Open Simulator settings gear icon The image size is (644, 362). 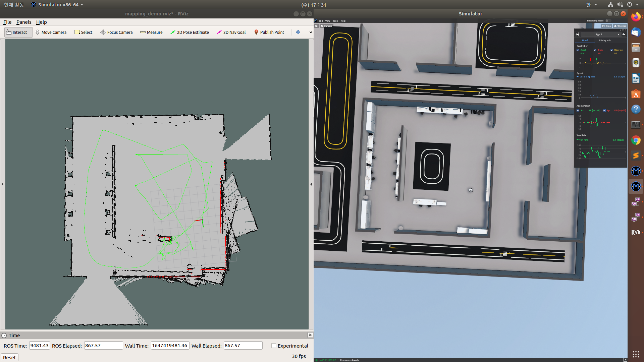316,26
